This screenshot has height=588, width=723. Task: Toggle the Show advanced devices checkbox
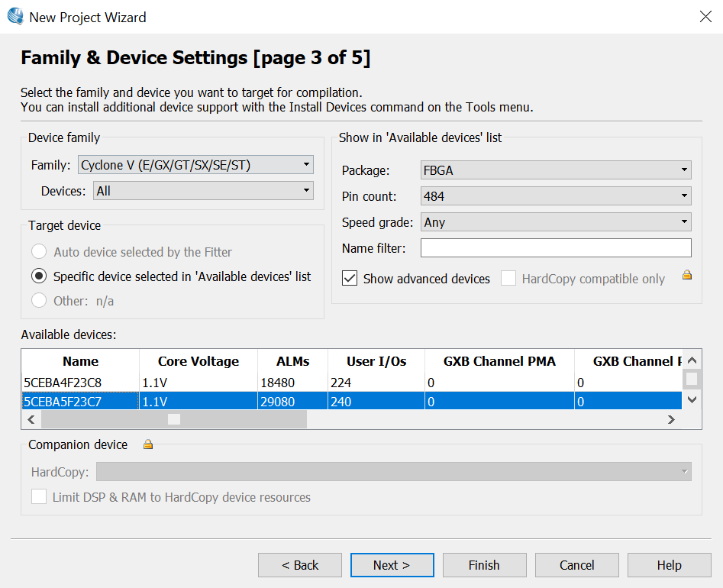pos(350,279)
